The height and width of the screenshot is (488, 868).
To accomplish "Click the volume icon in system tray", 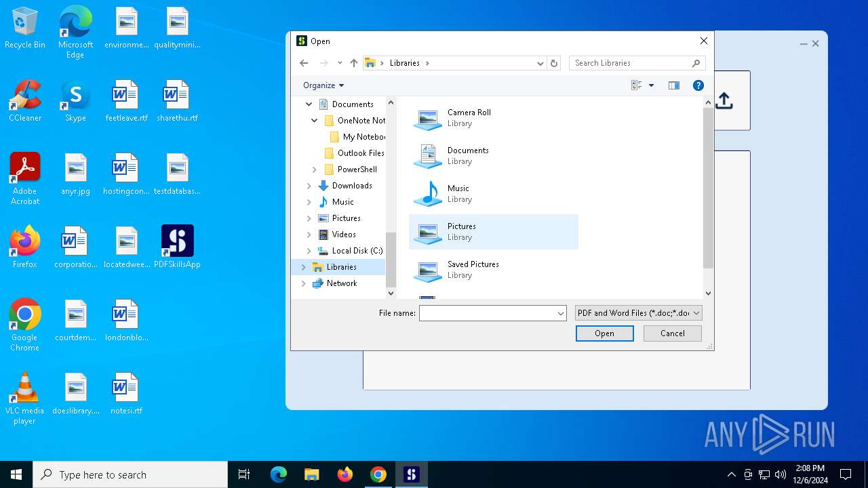I will [781, 474].
